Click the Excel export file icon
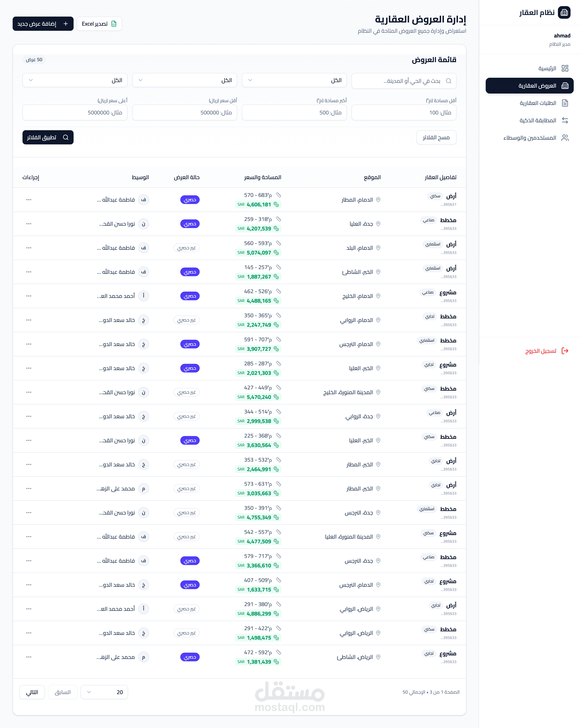The height and width of the screenshot is (728, 580). (114, 24)
